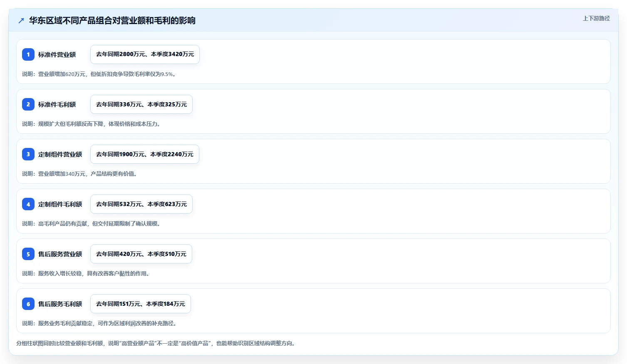Click the note 服务收入增长较稳
The width and height of the screenshot is (627, 364).
[86, 273]
